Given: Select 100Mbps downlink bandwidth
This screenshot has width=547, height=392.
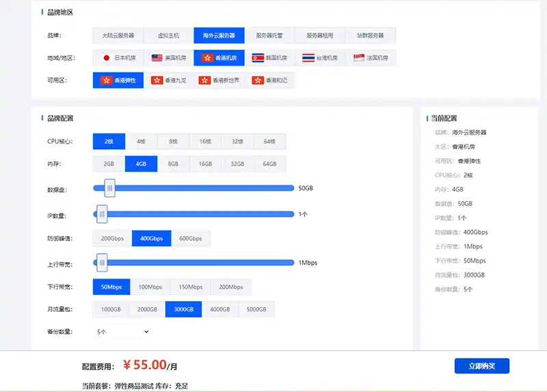Looking at the screenshot, I should pos(150,287).
